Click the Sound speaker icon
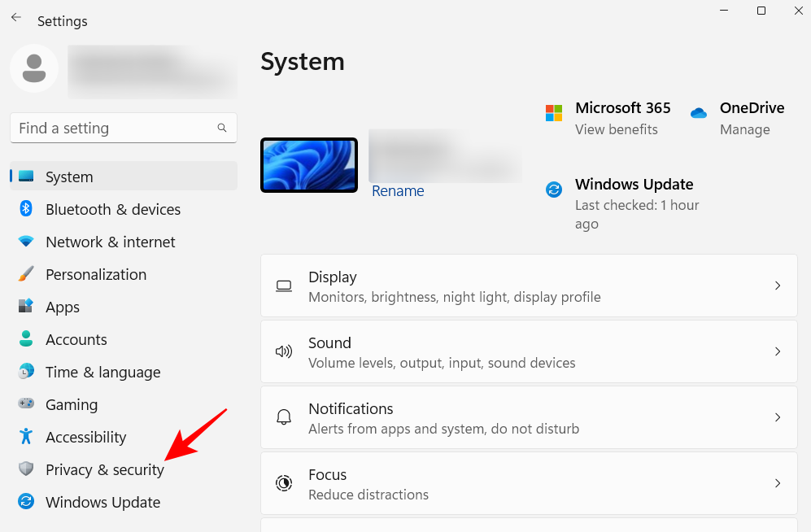 283,351
